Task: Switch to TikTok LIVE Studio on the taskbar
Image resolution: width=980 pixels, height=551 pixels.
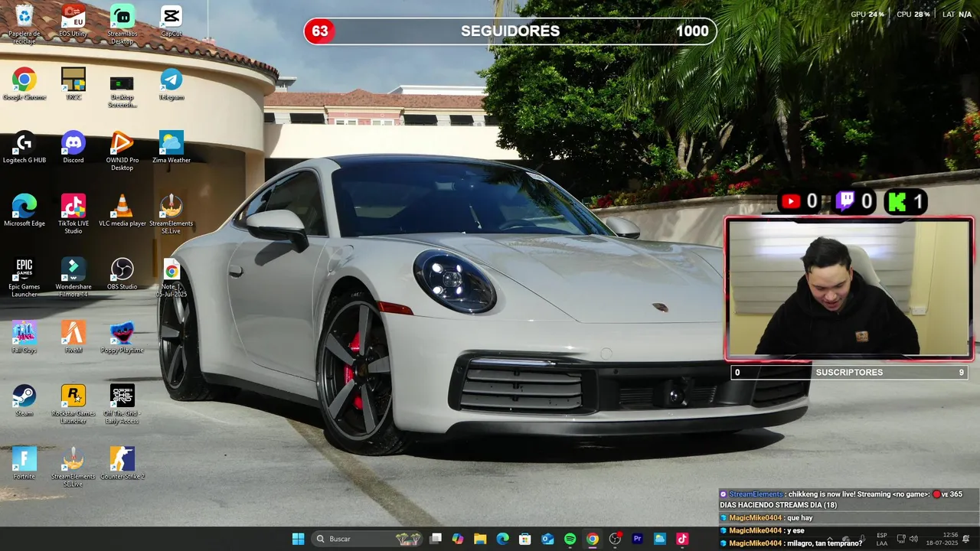Action: [x=682, y=539]
